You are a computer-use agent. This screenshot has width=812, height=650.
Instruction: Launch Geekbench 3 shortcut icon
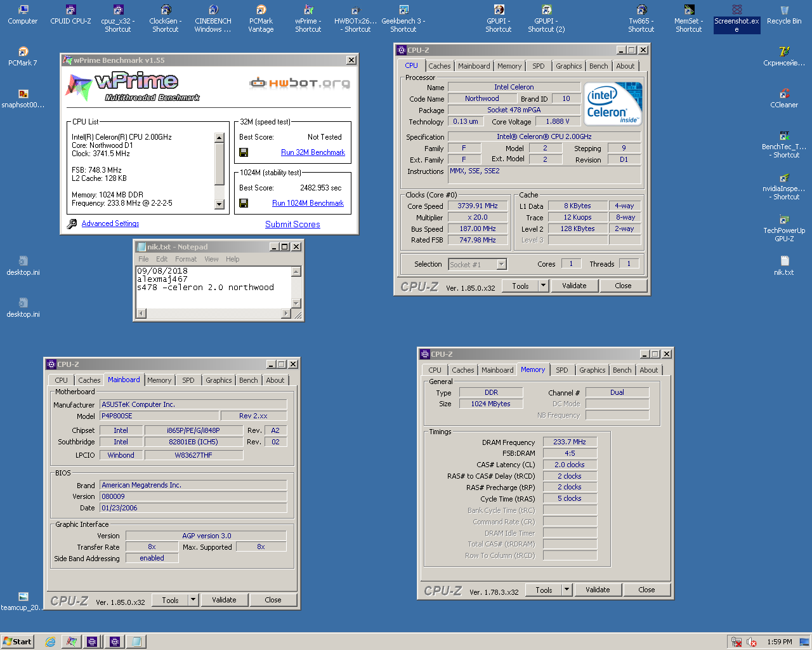[x=403, y=18]
